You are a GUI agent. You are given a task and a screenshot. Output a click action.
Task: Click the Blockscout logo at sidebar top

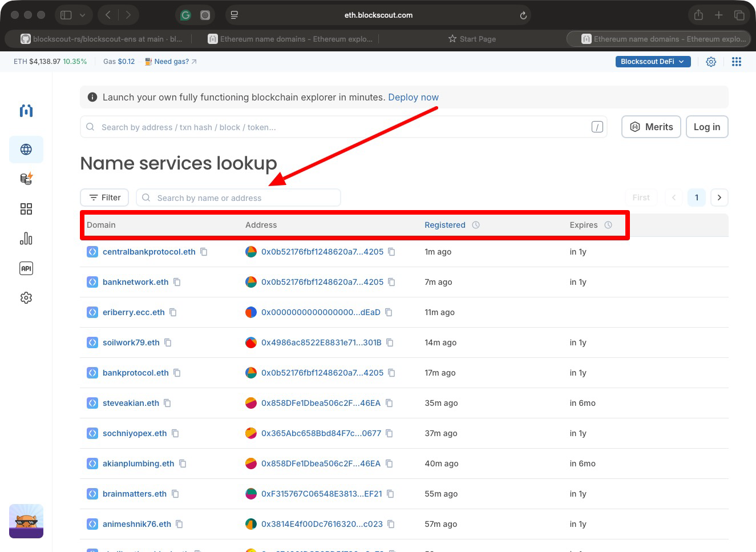(x=26, y=111)
